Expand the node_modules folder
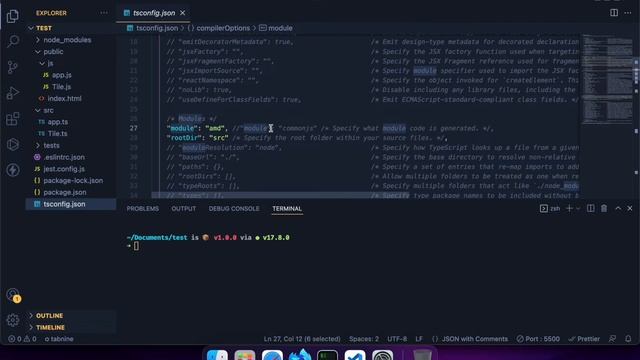640x360 pixels. [67, 40]
